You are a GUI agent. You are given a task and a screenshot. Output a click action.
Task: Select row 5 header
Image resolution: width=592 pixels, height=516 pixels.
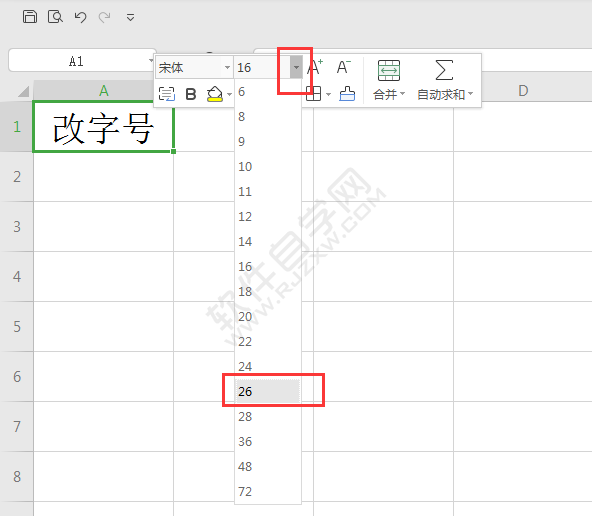click(x=17, y=327)
